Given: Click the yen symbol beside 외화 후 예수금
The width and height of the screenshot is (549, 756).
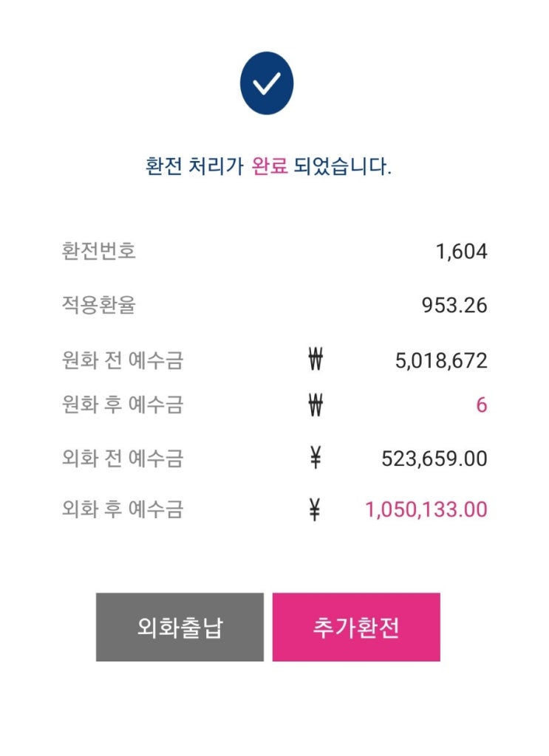Looking at the screenshot, I should click(x=316, y=509).
